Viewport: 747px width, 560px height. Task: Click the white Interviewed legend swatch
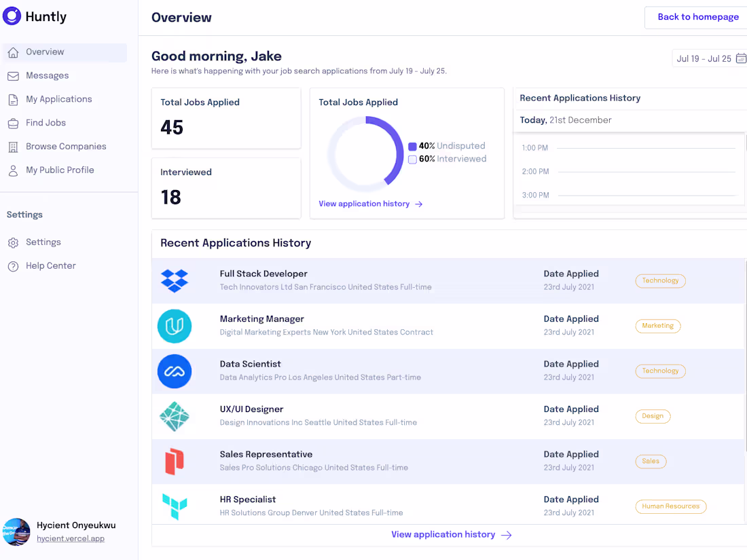pyautogui.click(x=412, y=160)
